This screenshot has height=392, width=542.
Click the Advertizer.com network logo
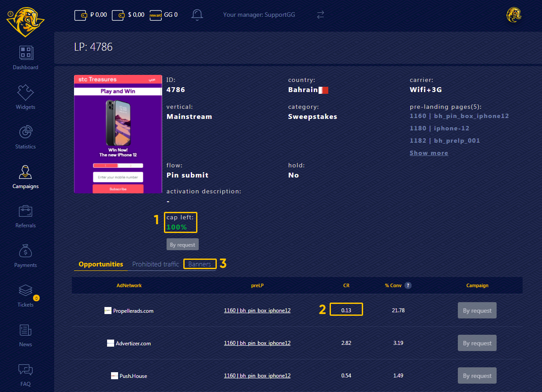[x=111, y=343]
